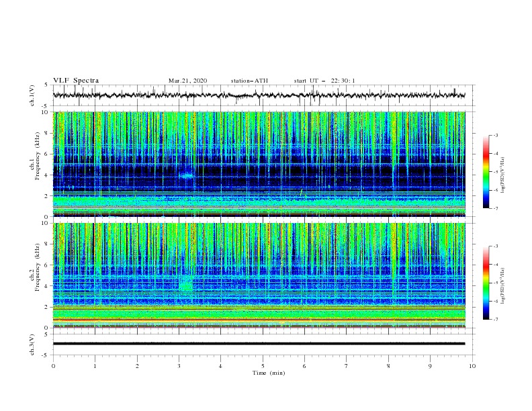
Task: Click the ch.3 flat black voltage trace
Action: pyautogui.click(x=259, y=344)
